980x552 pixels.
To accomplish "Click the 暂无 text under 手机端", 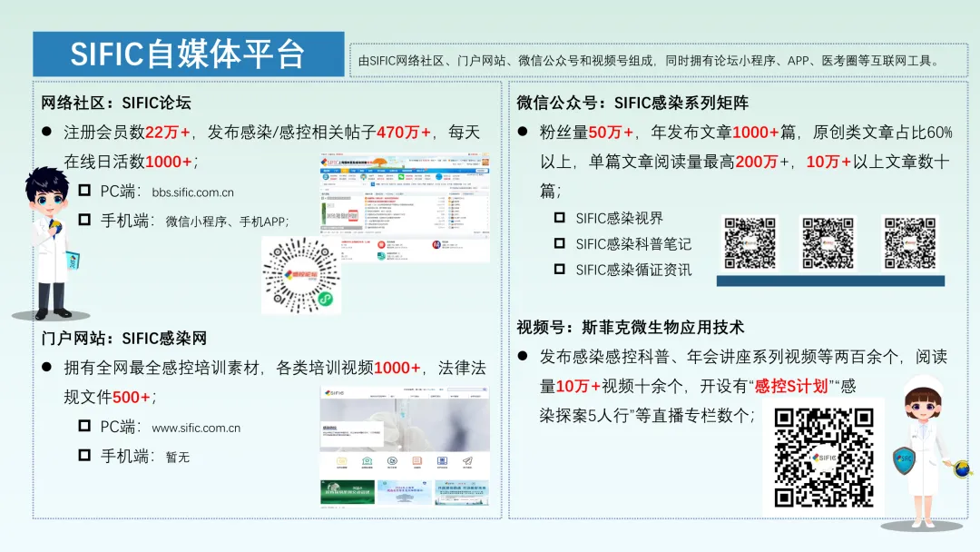I will (x=178, y=458).
